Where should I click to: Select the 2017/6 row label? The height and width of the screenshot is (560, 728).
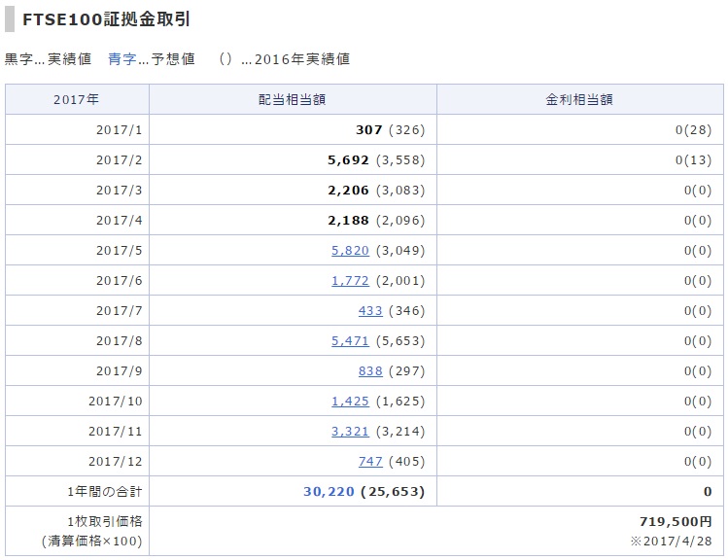[x=119, y=281]
